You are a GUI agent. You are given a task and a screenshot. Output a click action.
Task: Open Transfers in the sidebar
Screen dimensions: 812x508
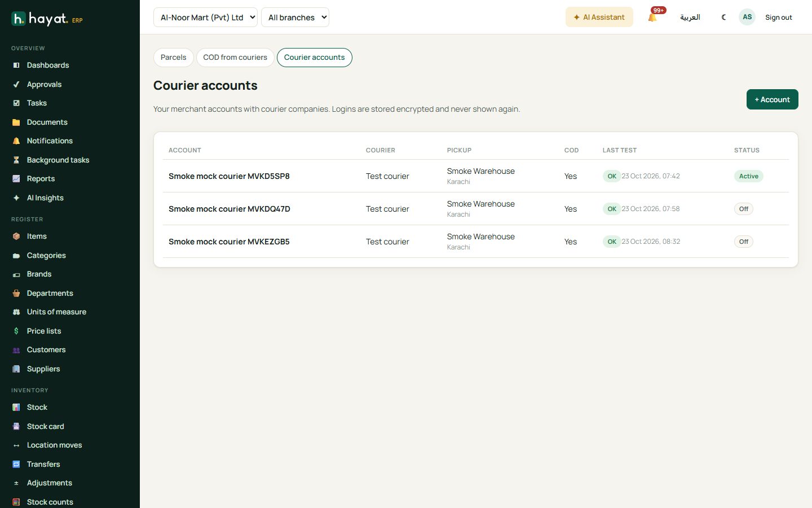click(x=43, y=465)
